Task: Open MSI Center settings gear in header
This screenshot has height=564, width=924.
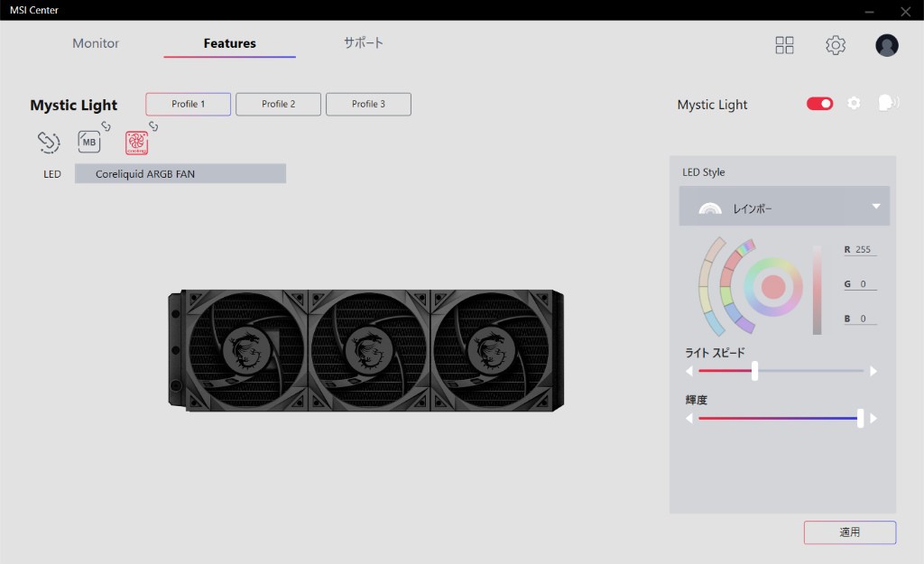Action: (x=836, y=45)
